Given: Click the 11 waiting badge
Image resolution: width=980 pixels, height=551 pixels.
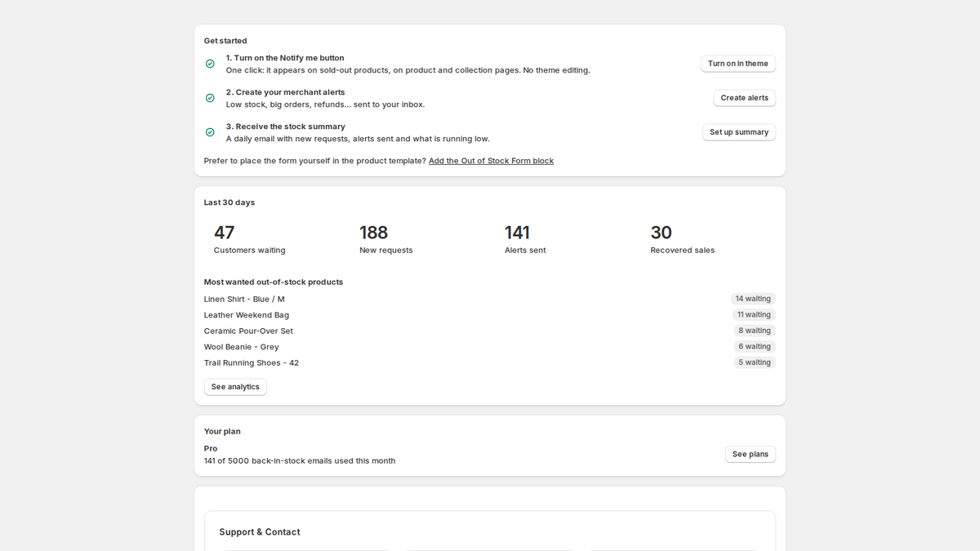Looking at the screenshot, I should (754, 314).
